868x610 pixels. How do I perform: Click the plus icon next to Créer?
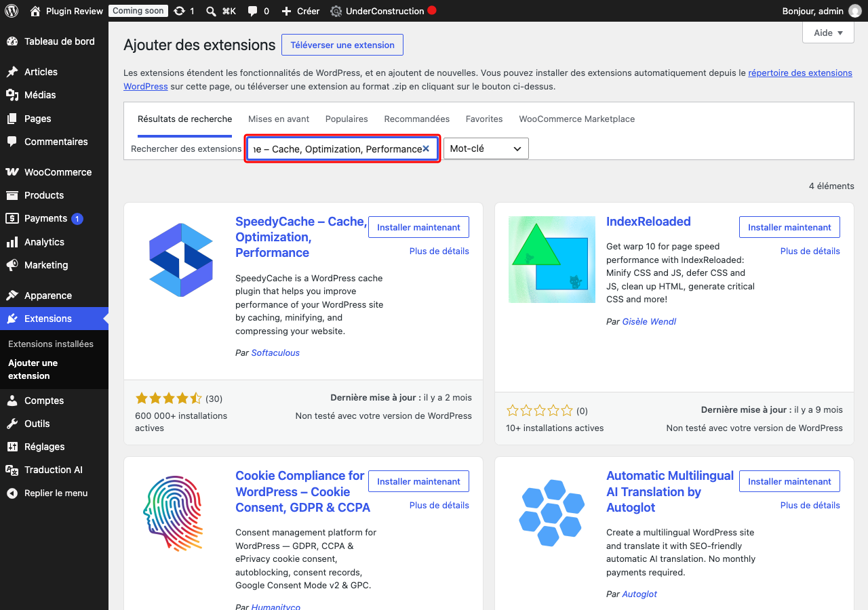pyautogui.click(x=286, y=11)
